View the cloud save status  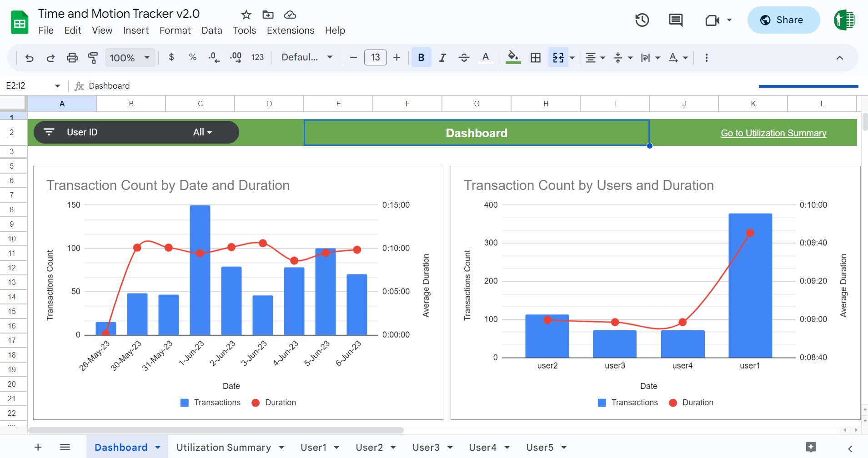[x=290, y=15]
